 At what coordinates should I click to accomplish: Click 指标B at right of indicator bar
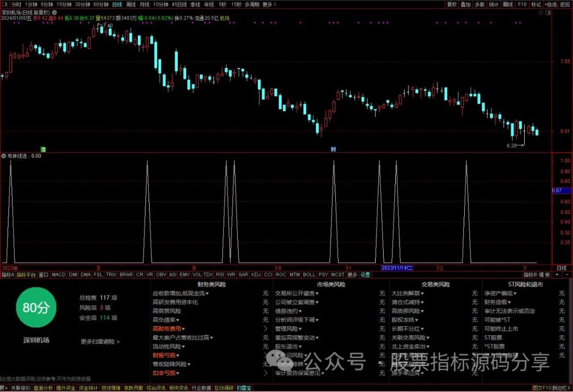[530, 275]
